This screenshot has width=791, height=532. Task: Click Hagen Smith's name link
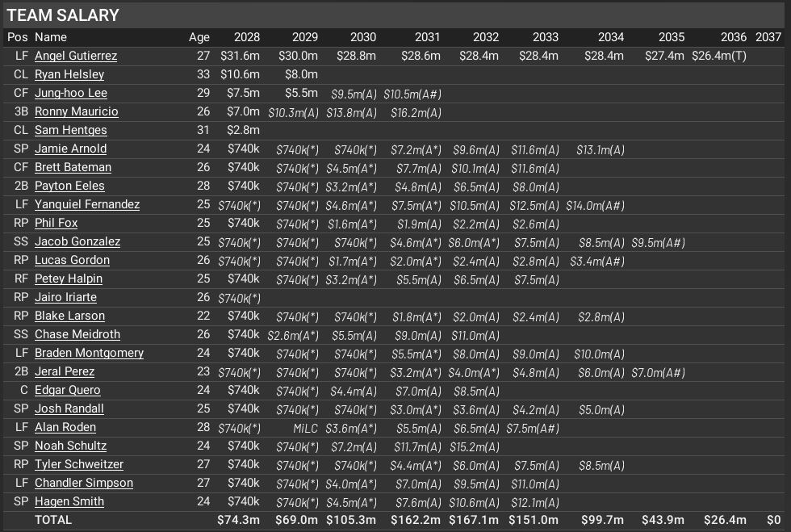[x=69, y=501]
